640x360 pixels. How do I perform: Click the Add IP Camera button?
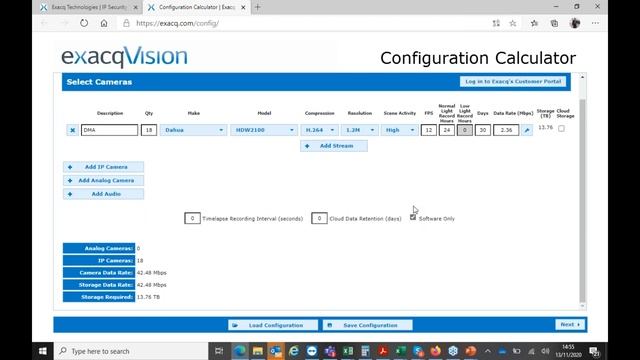(x=103, y=167)
